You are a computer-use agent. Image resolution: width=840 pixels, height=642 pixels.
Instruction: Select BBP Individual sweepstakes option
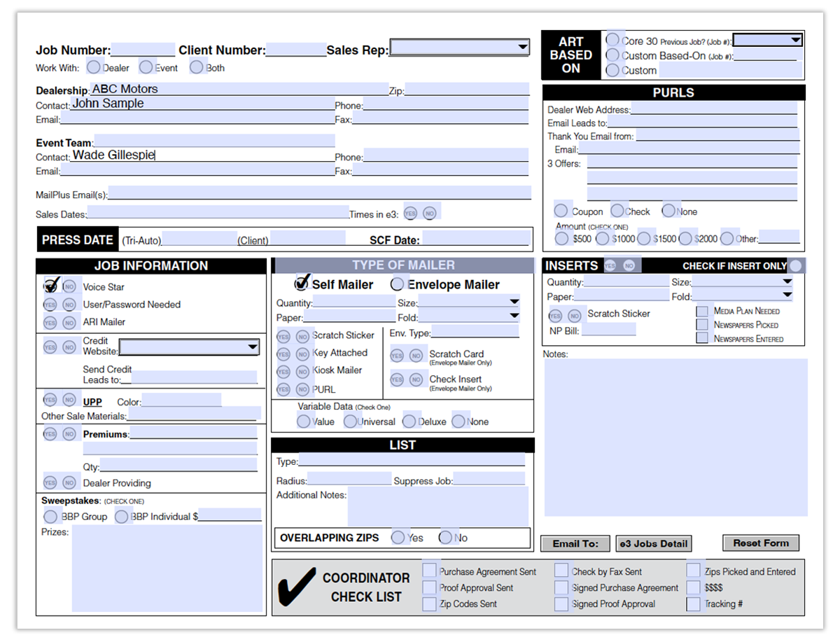coord(122,517)
